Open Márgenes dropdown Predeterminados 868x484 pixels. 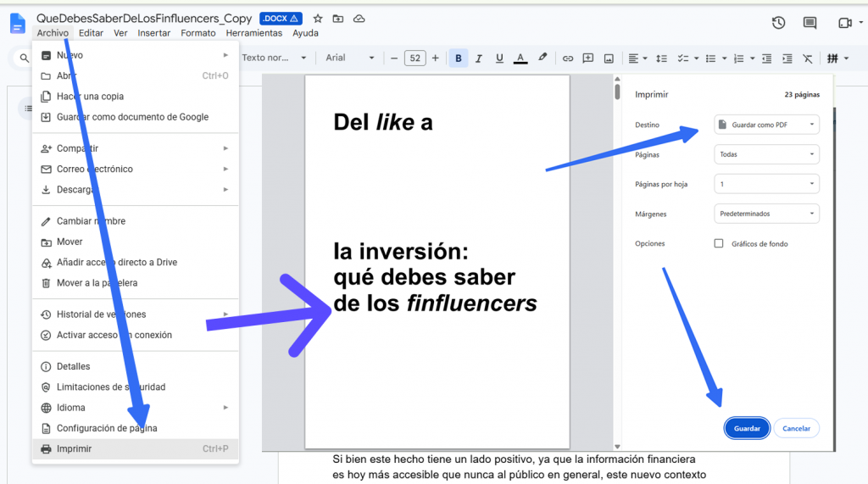point(766,214)
